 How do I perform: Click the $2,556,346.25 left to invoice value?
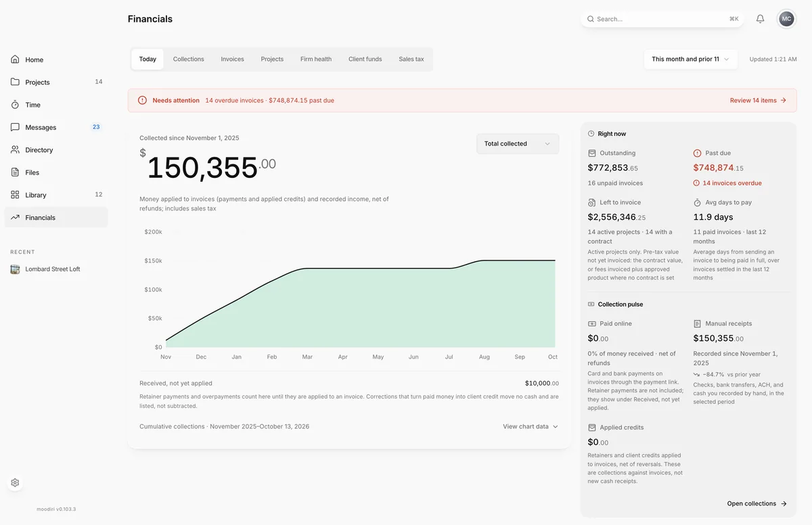pos(616,217)
